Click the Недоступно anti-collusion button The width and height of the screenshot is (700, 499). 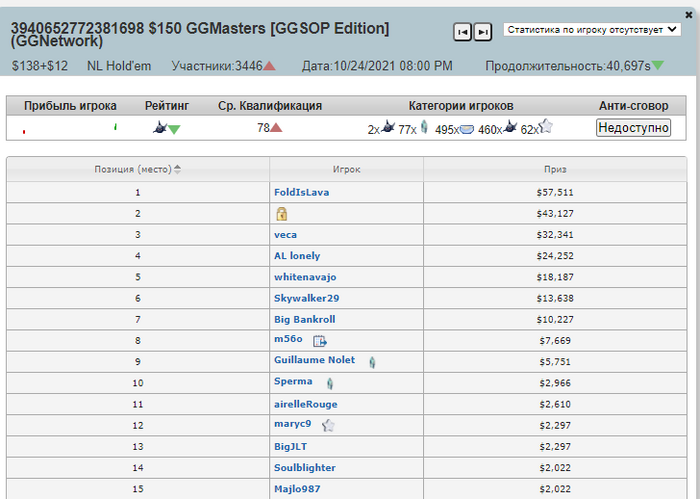(x=633, y=128)
